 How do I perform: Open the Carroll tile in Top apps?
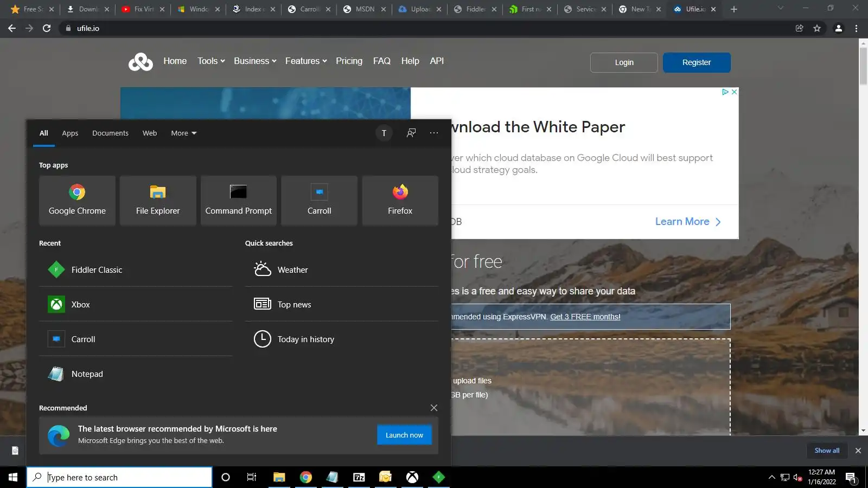tap(319, 200)
